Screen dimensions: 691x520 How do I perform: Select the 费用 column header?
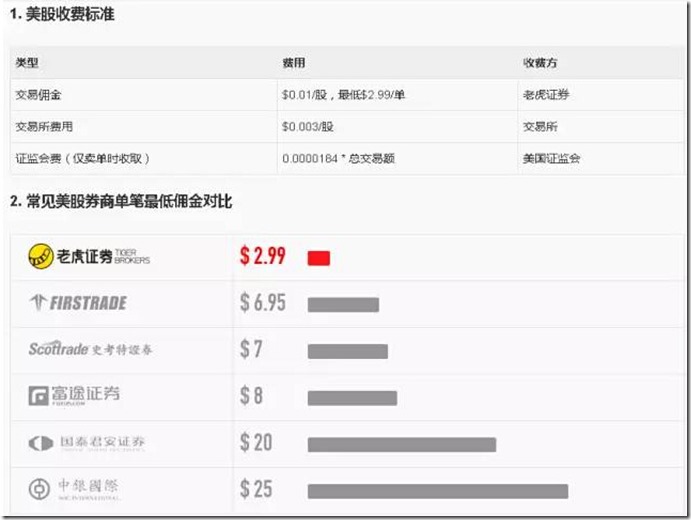tap(293, 63)
